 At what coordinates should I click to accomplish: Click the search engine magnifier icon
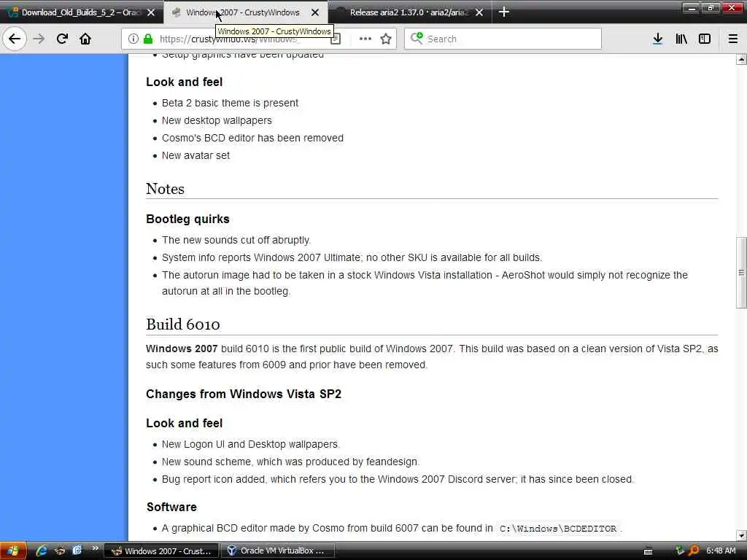tap(417, 38)
